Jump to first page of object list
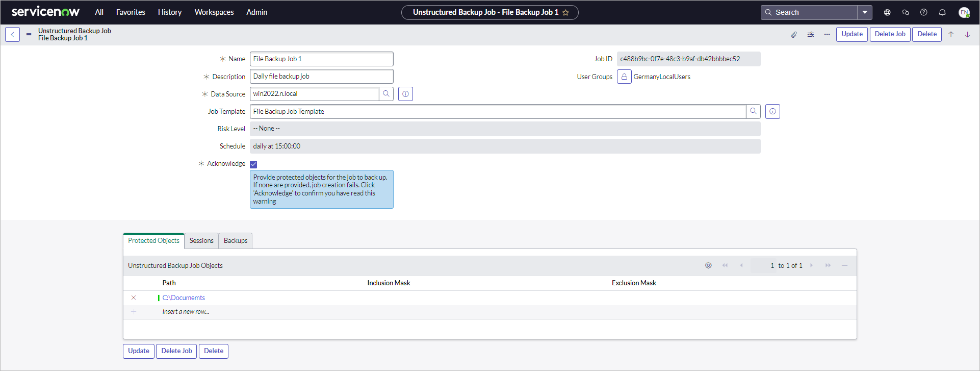 pos(725,265)
